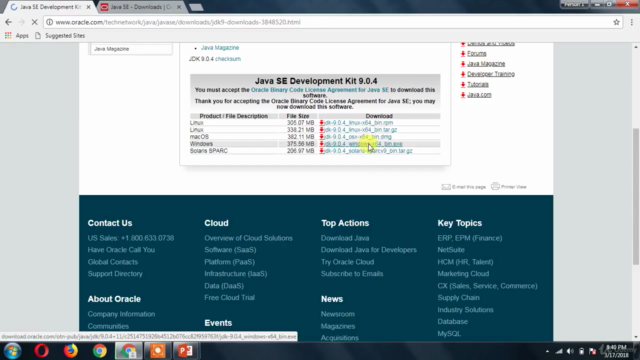Image resolution: width=640 pixels, height=360 pixels.
Task: Click the network signal tray icon
Action: point(559,351)
